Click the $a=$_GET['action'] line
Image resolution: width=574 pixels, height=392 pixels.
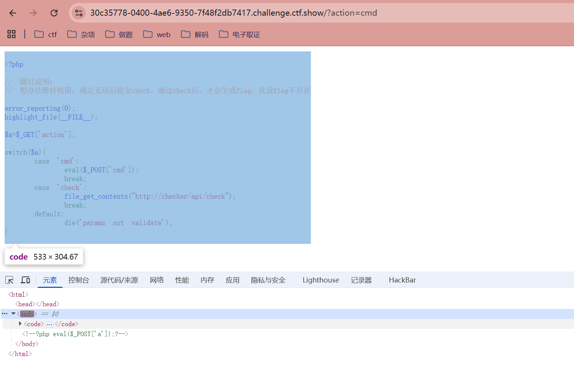[x=40, y=135]
